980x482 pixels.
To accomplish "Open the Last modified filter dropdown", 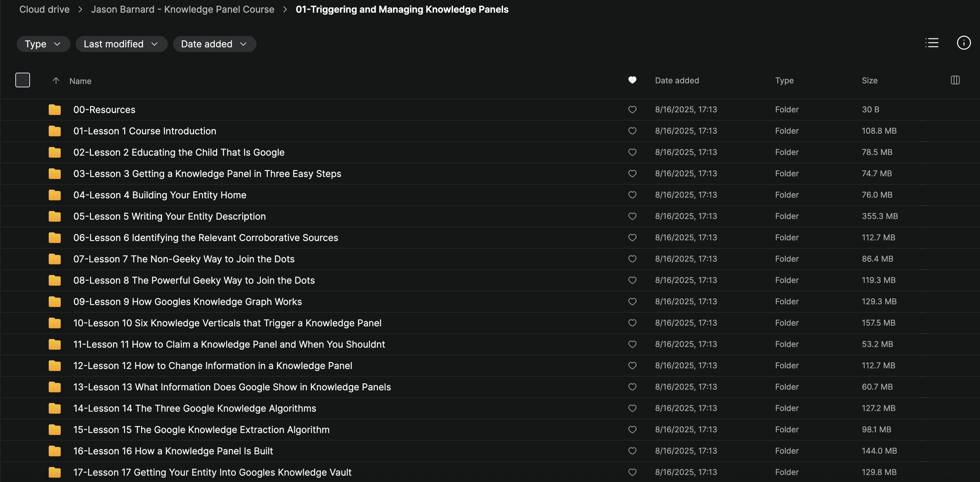I will click(x=121, y=44).
